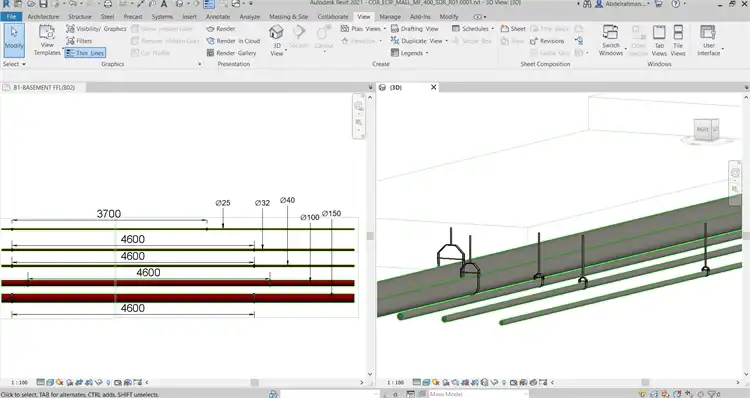
Task: Open the Autodesk App Store cart icon
Action: (659, 4)
